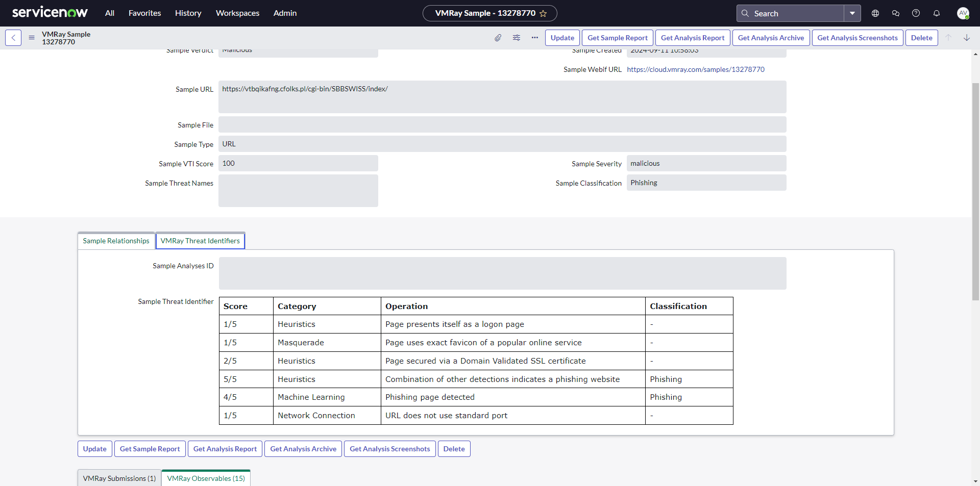The width and height of the screenshot is (980, 486).
Task: Click Update in the header bar
Action: tap(562, 38)
